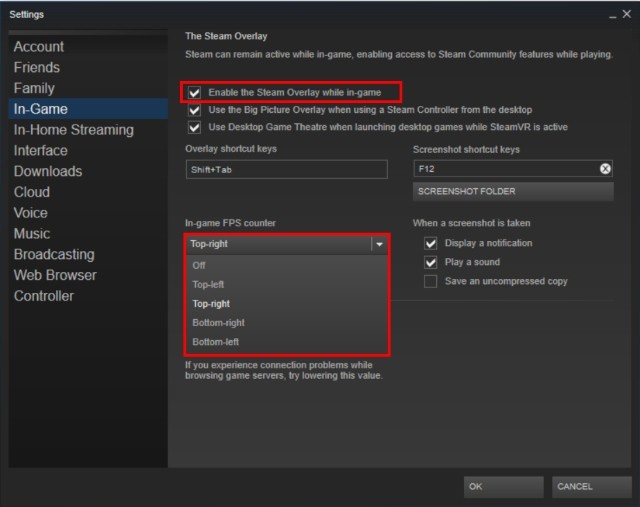
Task: Open Web Browser settings
Action: [88, 275]
